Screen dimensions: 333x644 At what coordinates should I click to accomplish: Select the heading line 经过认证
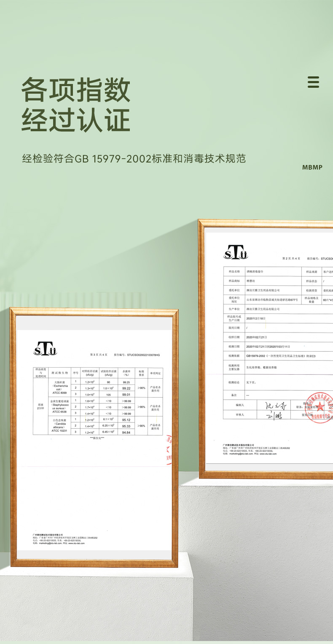(76, 120)
